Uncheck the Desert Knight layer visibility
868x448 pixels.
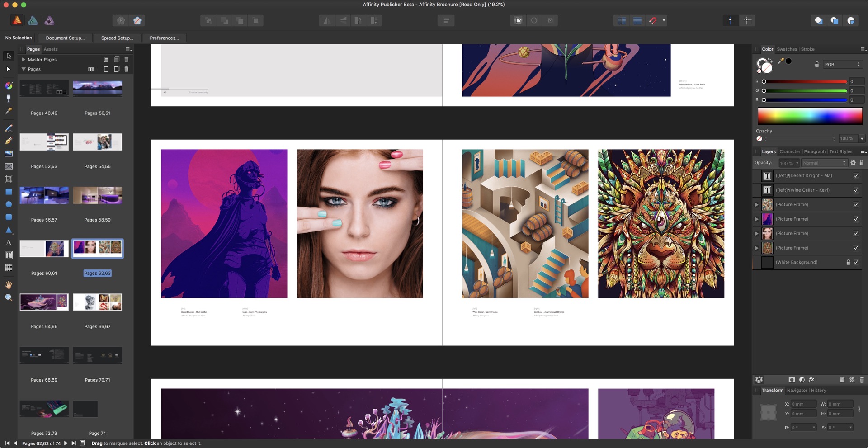click(x=856, y=175)
